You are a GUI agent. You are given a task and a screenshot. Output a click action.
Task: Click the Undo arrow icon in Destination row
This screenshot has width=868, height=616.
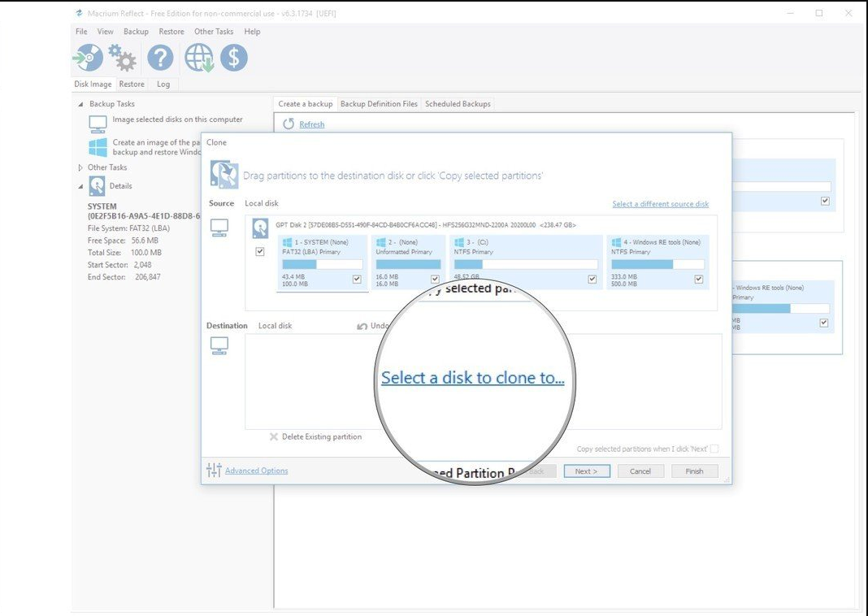tap(362, 326)
